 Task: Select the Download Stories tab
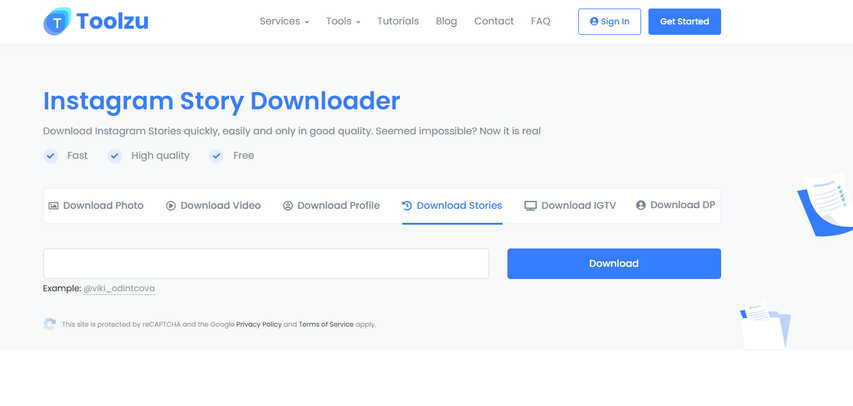point(452,206)
